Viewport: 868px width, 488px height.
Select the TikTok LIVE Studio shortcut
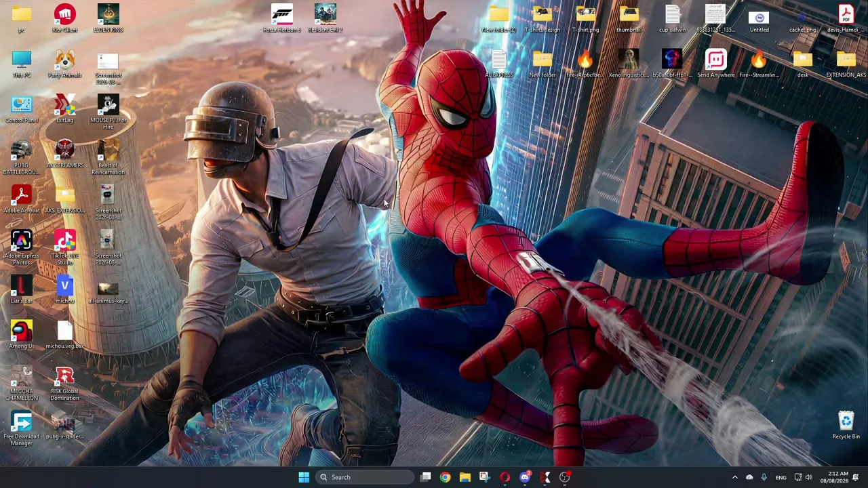pos(65,247)
